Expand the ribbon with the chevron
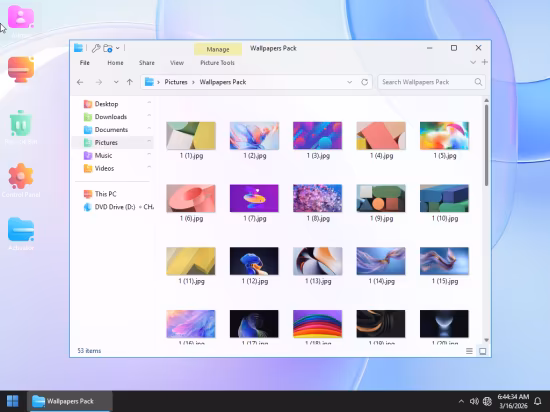Viewport: 550px width, 412px height. coord(473,62)
